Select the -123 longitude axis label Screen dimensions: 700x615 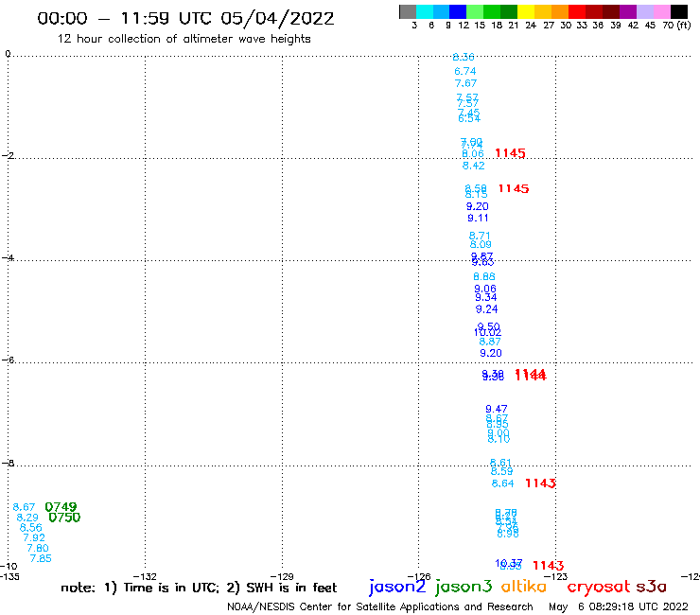click(x=556, y=576)
